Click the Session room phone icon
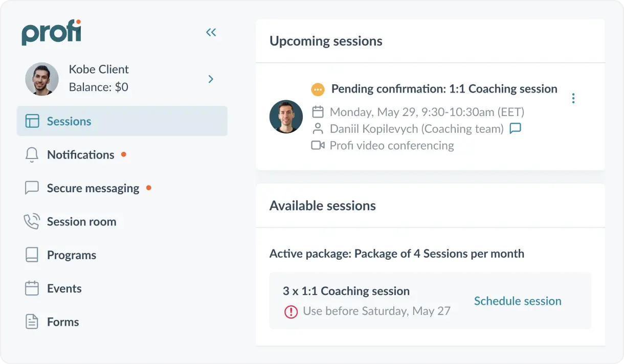 32,222
